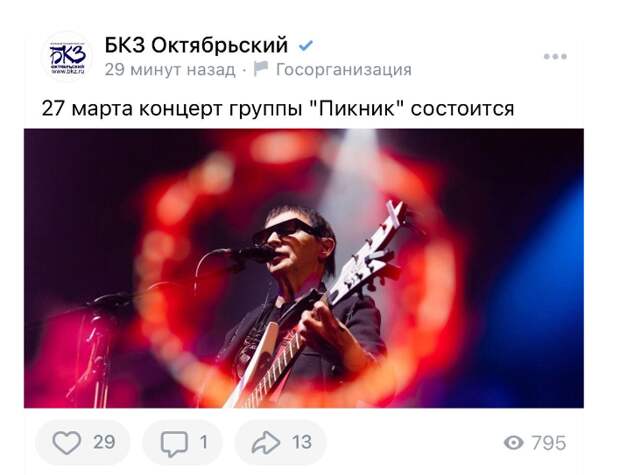
Task: Click the like count 29
Action: pyautogui.click(x=104, y=442)
